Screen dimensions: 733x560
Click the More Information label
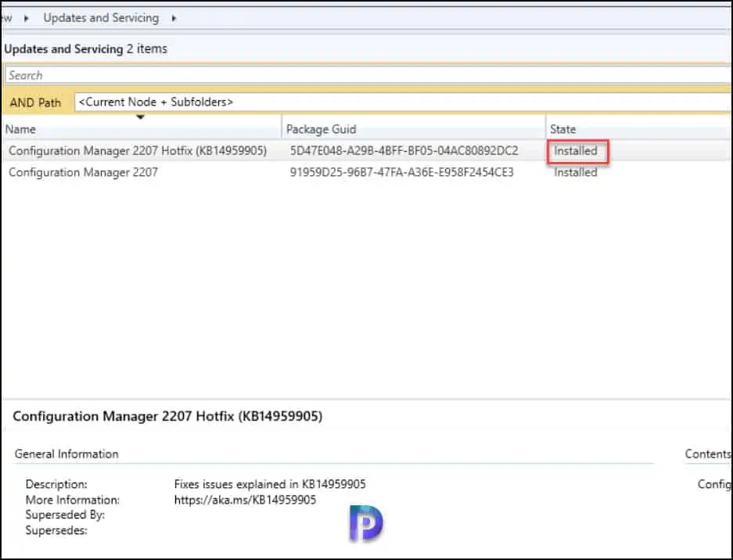(x=73, y=500)
